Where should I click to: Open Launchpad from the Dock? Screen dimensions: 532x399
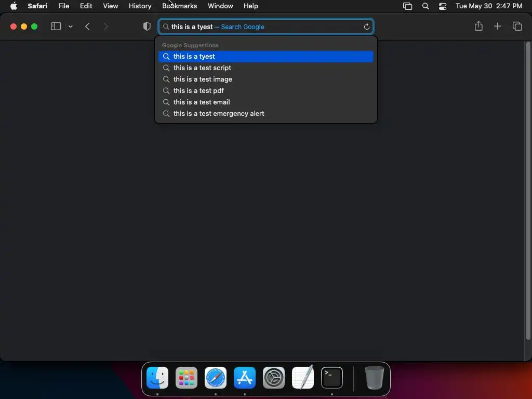pyautogui.click(x=187, y=377)
